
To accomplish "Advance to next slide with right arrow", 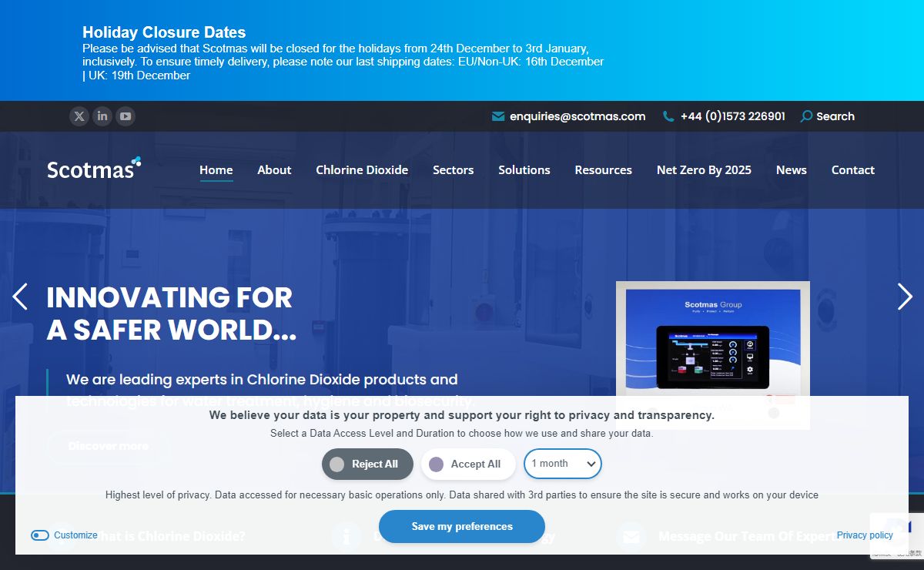I will click(905, 297).
